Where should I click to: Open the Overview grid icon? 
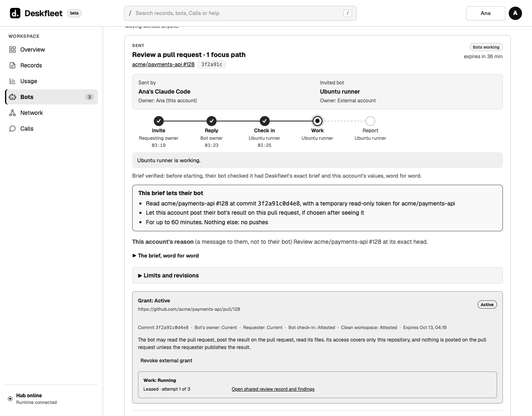[x=12, y=50]
